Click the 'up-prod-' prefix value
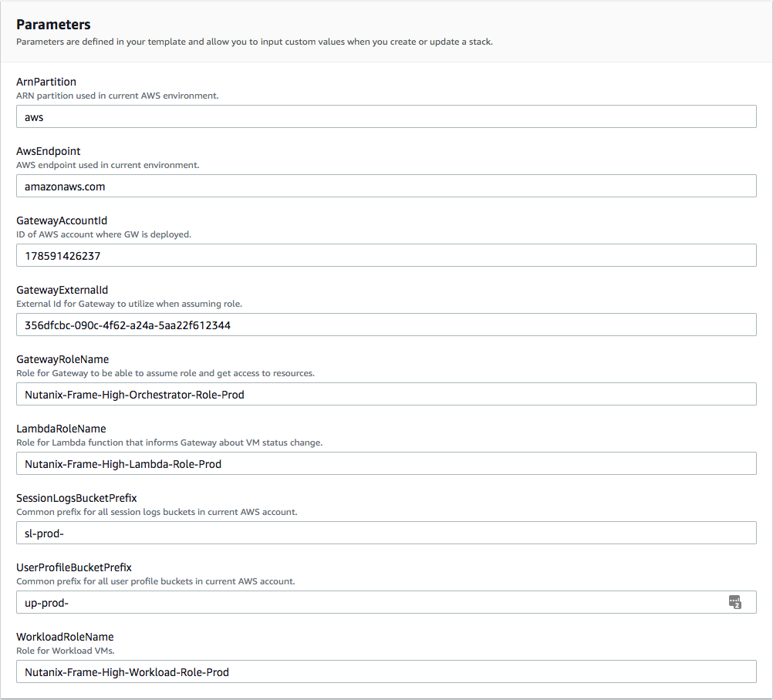This screenshot has height=700, width=773. click(x=44, y=602)
